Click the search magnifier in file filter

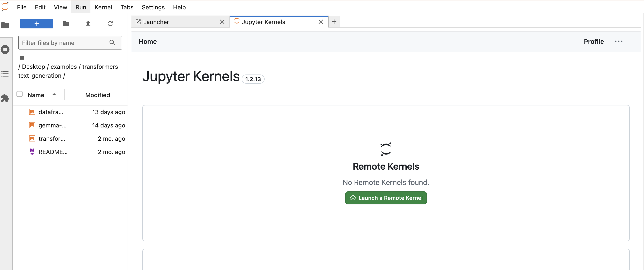click(112, 43)
